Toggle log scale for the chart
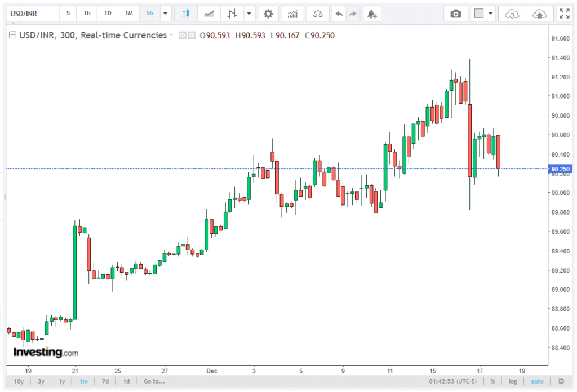 click(x=513, y=381)
